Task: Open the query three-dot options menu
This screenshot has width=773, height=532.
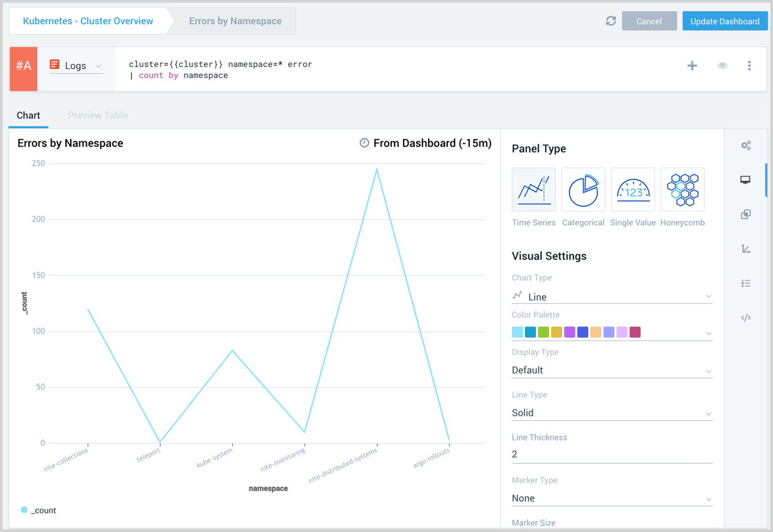Action: (750, 65)
